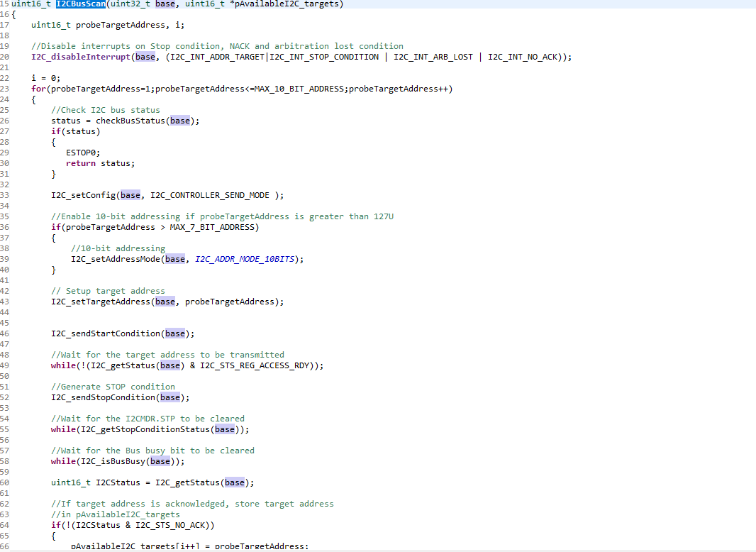Click the '//10-bit addressing' comment
Screen dimensions: 756x552
pyautogui.click(x=118, y=248)
